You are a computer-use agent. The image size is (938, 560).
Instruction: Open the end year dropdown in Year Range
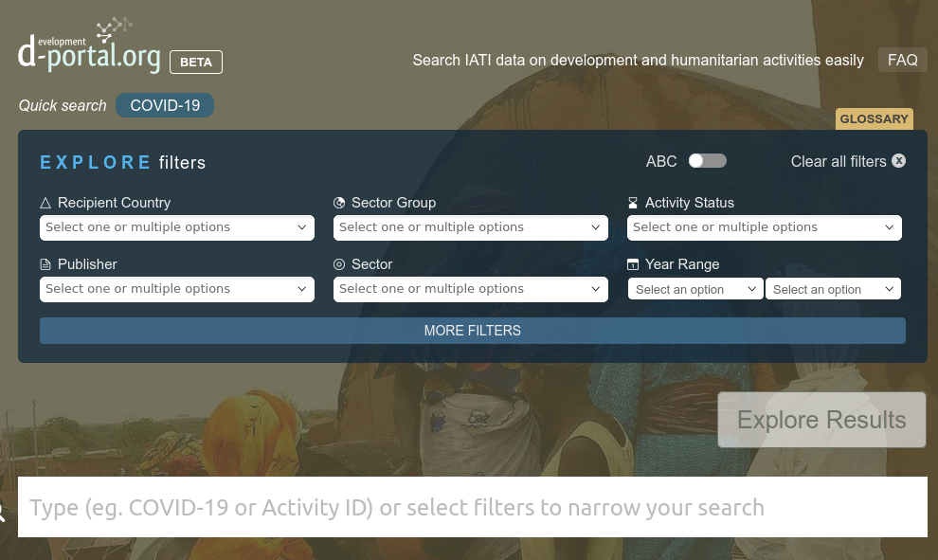[833, 289]
